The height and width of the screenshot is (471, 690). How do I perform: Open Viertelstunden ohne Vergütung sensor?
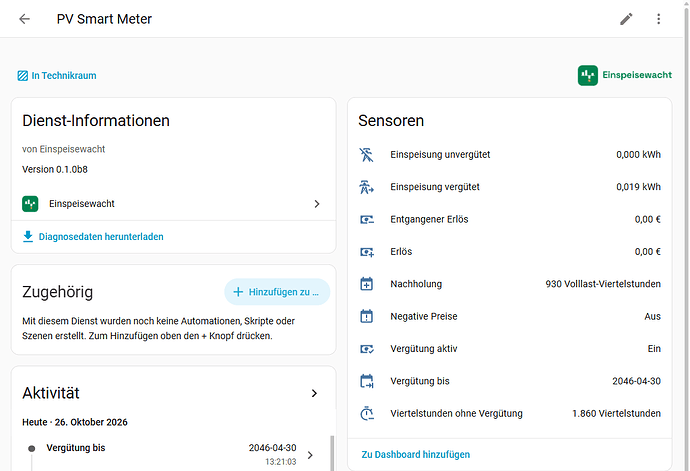510,413
